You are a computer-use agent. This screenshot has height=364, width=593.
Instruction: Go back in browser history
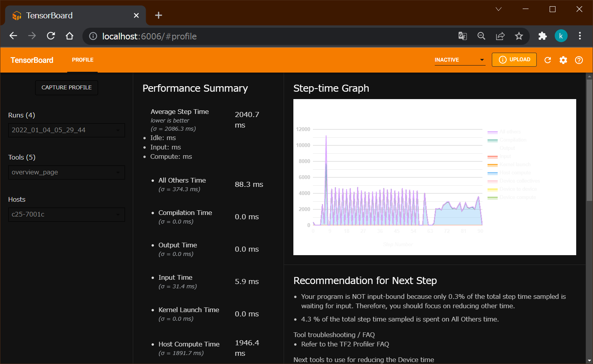click(13, 36)
